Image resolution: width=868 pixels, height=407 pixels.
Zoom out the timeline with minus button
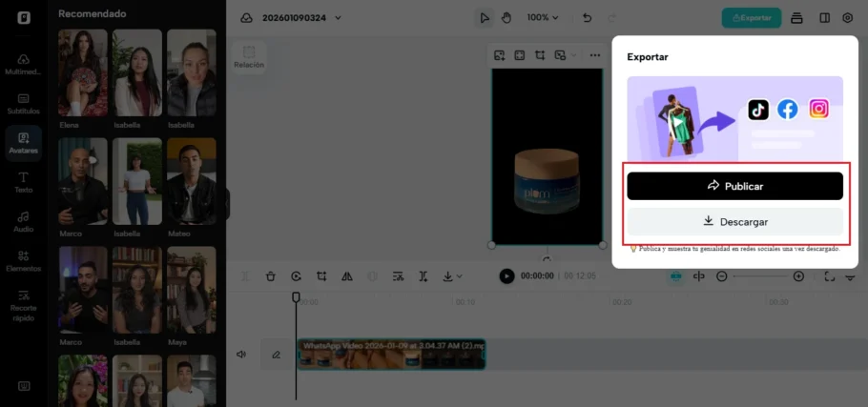coord(722,276)
